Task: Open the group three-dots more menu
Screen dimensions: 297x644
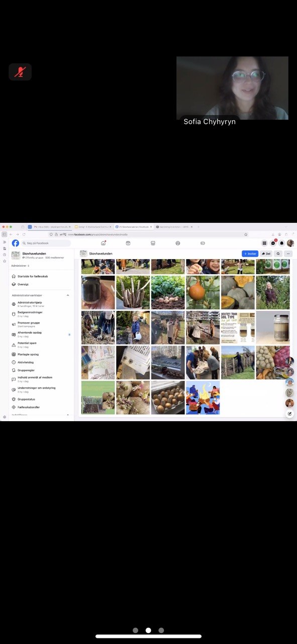Action: coord(288,254)
